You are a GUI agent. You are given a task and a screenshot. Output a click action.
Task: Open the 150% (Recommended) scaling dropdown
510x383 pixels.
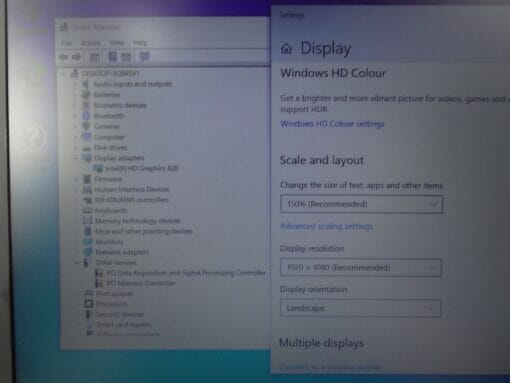pyautogui.click(x=361, y=204)
